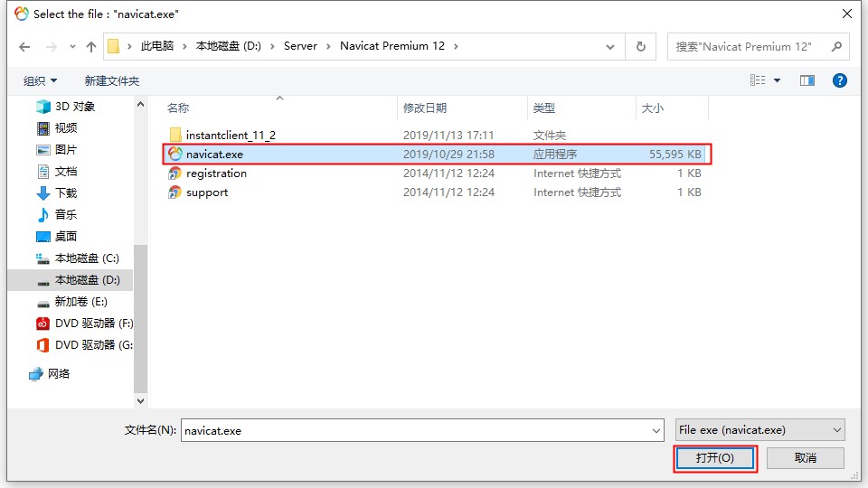Click the 打开(O) button

click(714, 458)
